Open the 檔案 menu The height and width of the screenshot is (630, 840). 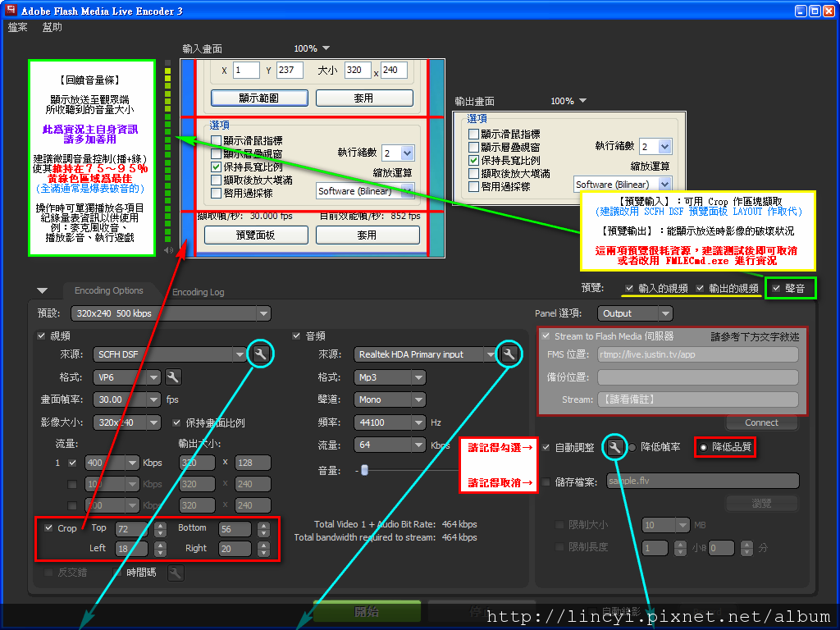(18, 27)
